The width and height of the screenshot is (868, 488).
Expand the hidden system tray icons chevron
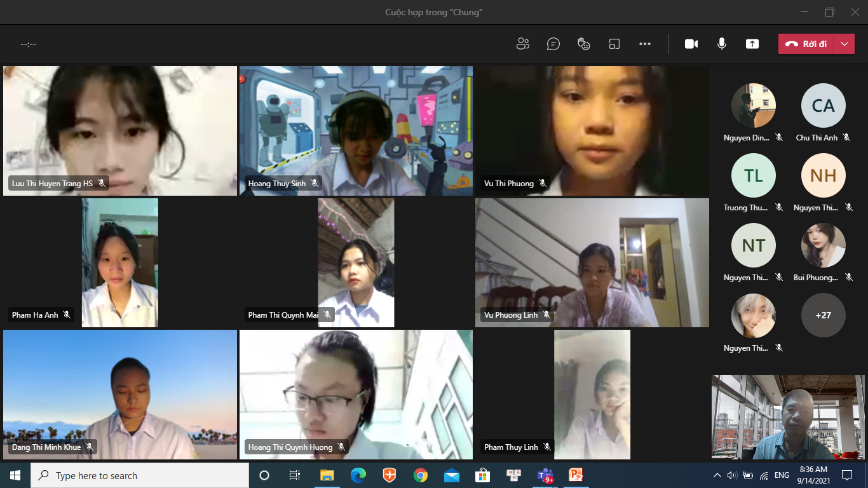point(717,475)
